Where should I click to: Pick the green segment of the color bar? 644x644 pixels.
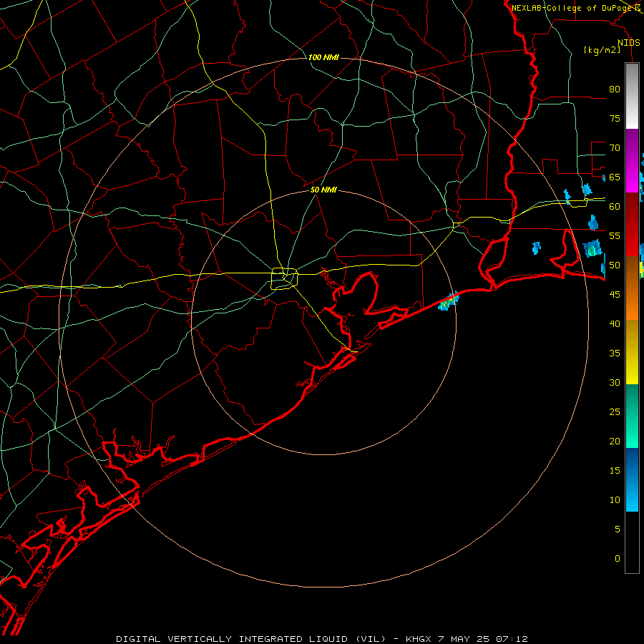tap(632, 416)
